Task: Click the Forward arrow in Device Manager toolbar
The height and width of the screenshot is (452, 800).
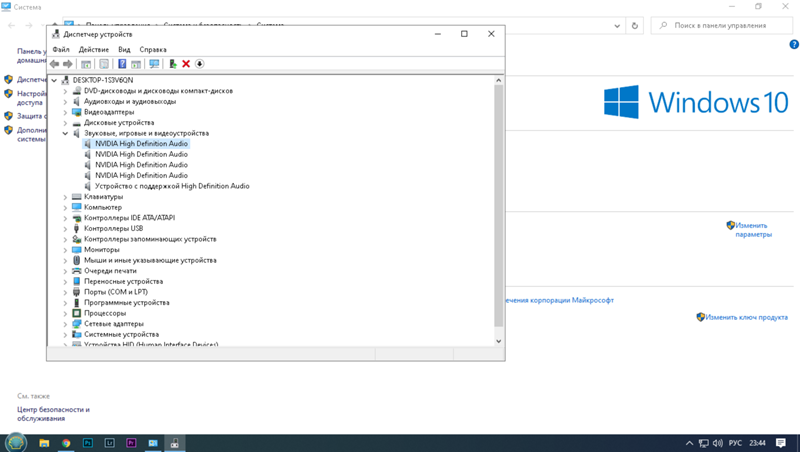Action: point(67,64)
